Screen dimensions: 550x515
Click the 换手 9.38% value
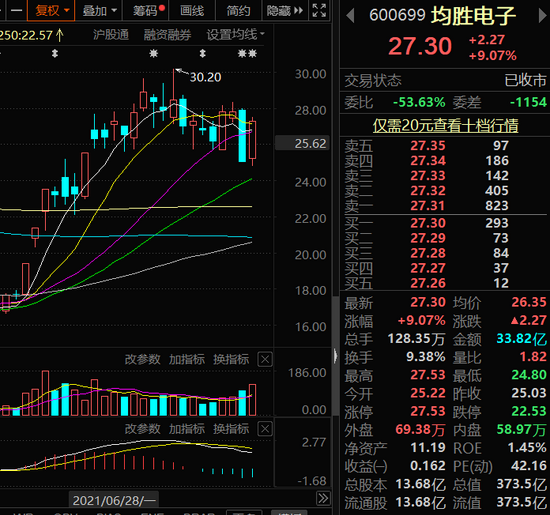pos(426,357)
